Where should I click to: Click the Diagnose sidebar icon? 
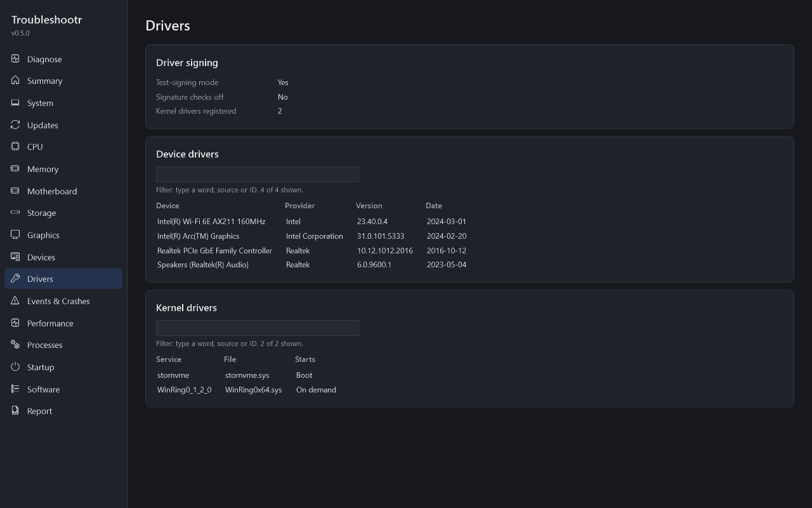click(15, 58)
